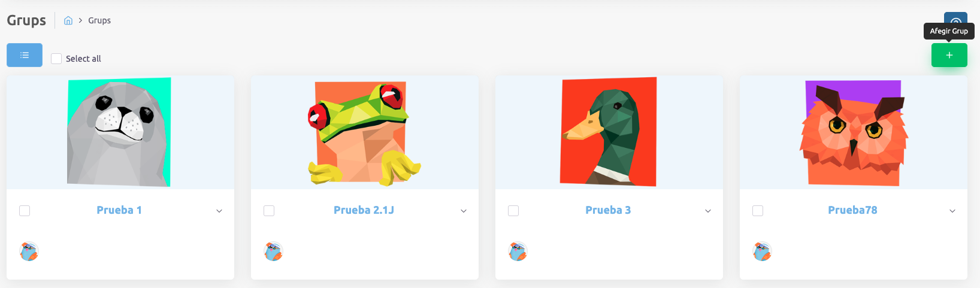Switch to list view with blue button

25,55
